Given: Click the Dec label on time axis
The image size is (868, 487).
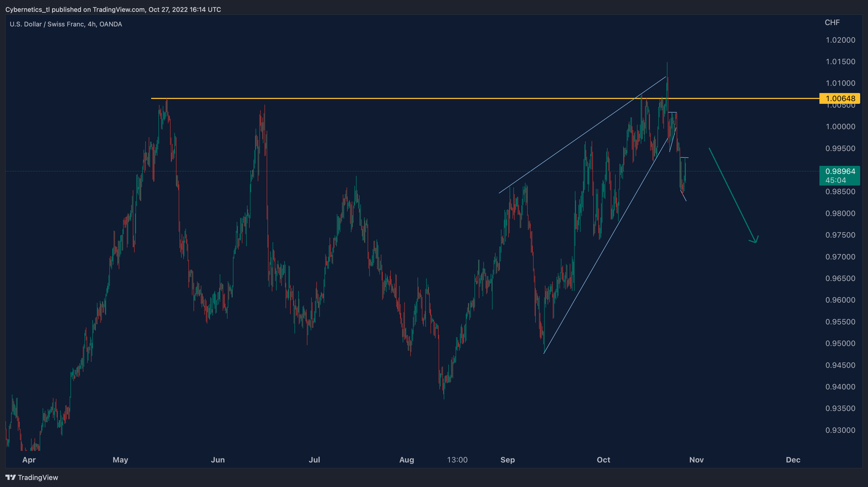Looking at the screenshot, I should pyautogui.click(x=793, y=460).
